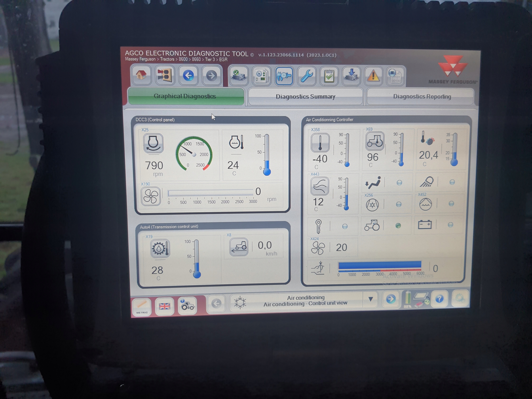Open the Diagnostics Reporting tab
The width and height of the screenshot is (532, 399).
coord(422,97)
